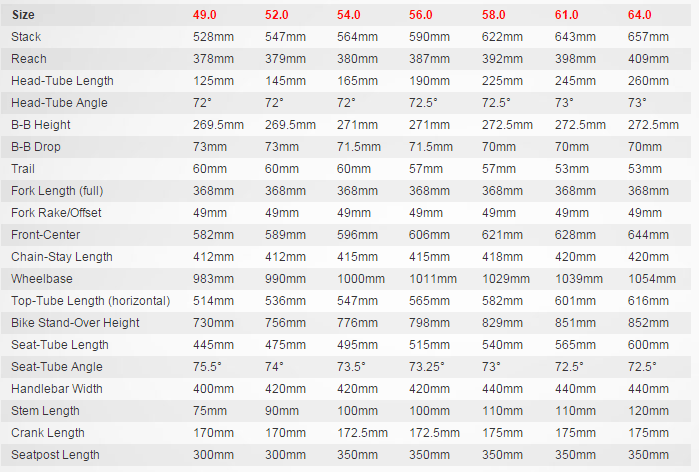
Task: Click the Reach row label
Action: (28, 59)
